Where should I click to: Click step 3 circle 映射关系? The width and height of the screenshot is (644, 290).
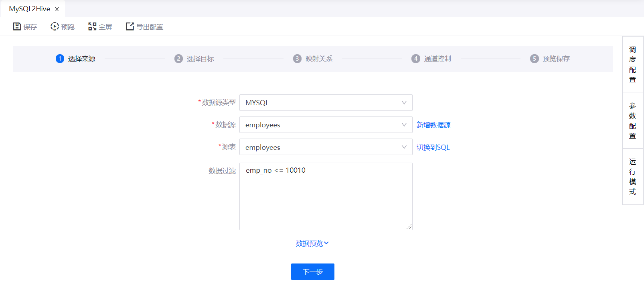click(297, 59)
